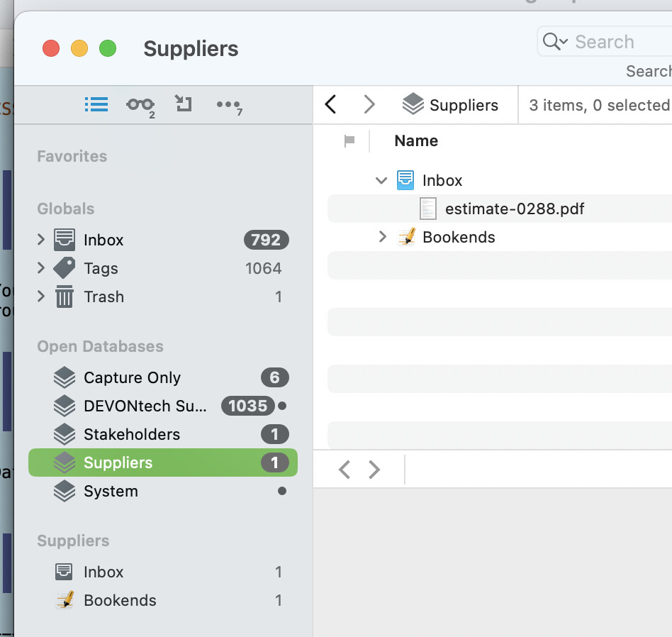This screenshot has width=672, height=637.
Task: Click the search magnifier dropdown icon
Action: click(555, 42)
